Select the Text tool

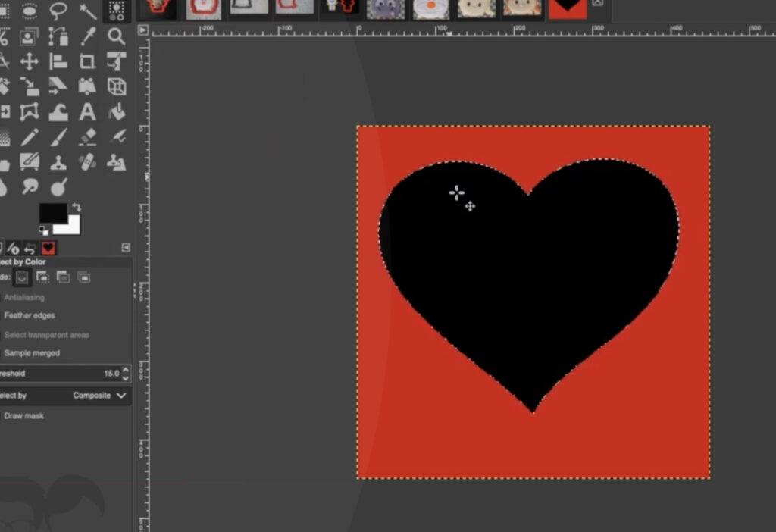coord(88,112)
